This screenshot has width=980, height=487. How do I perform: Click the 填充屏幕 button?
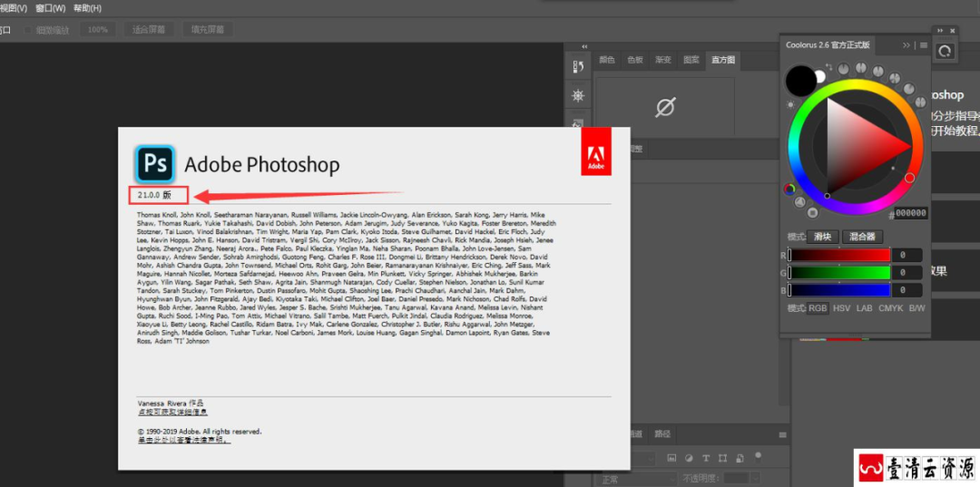(x=208, y=29)
